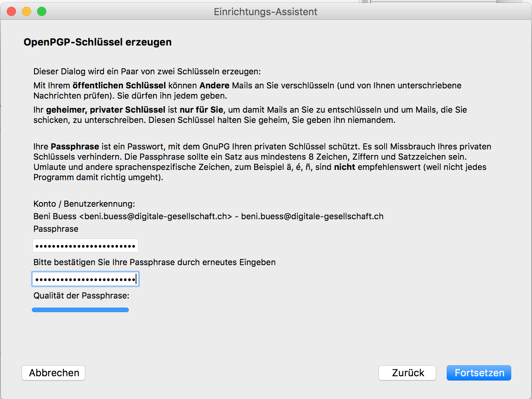This screenshot has height=399, width=532.
Task: Click the Konto / Benutzerkennung label
Action: 84,204
